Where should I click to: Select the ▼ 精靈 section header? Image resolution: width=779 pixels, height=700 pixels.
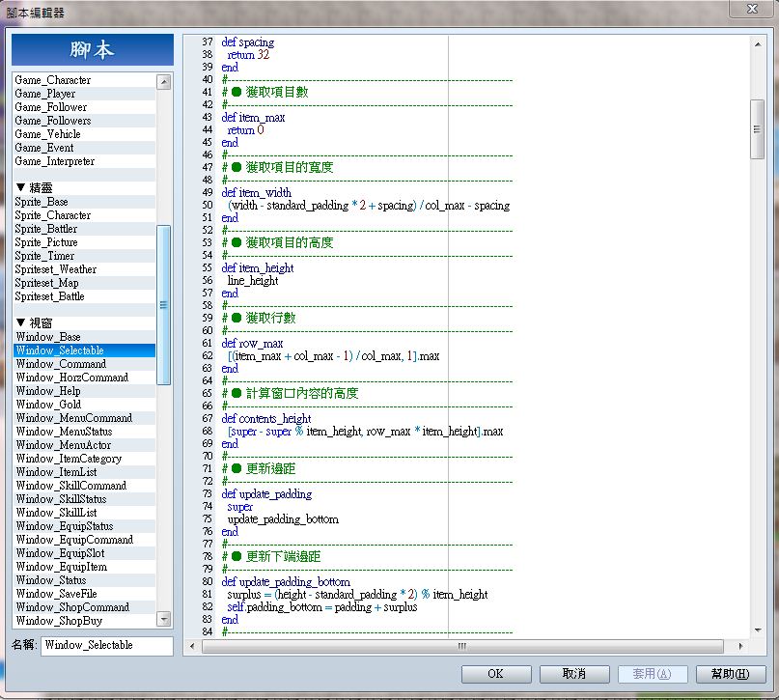pyautogui.click(x=84, y=187)
